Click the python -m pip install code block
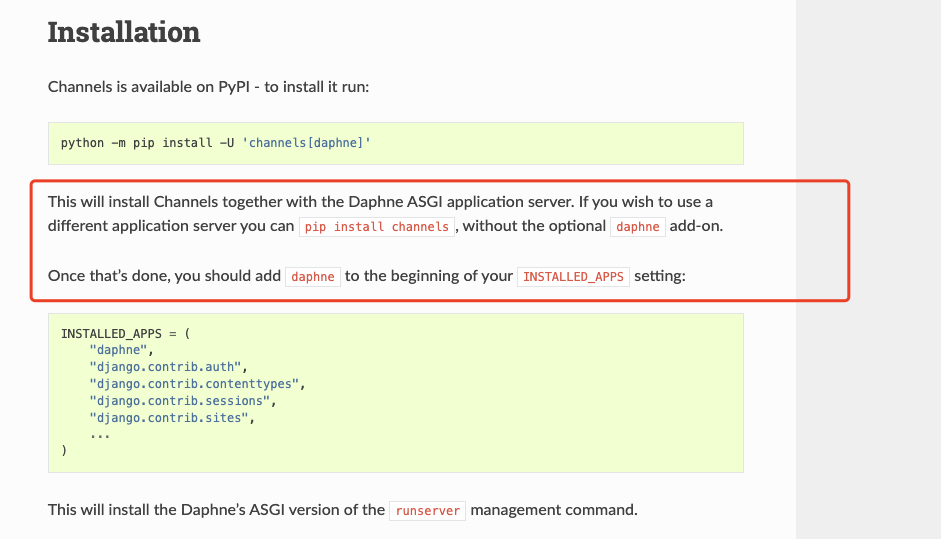The height and width of the screenshot is (539, 941). click(x=395, y=143)
